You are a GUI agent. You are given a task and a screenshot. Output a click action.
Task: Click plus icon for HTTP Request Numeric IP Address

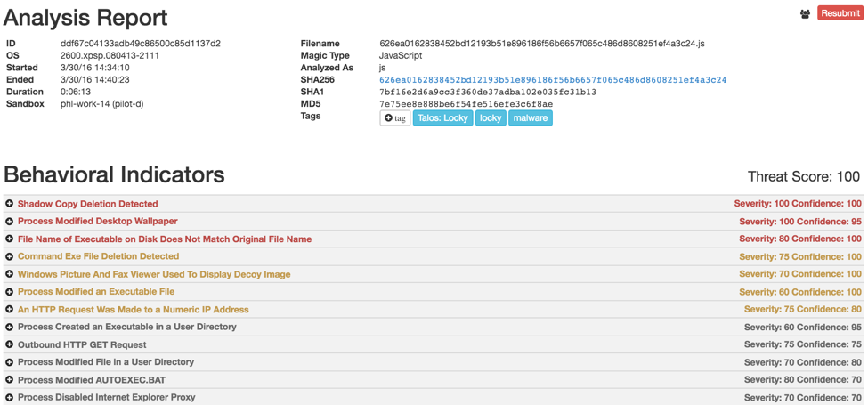[x=10, y=310]
